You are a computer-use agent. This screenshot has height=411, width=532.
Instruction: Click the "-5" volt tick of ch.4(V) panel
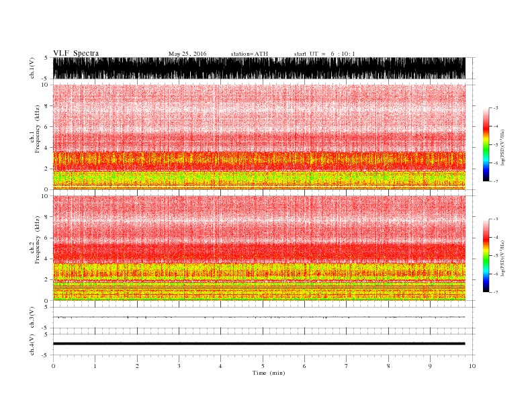point(46,355)
